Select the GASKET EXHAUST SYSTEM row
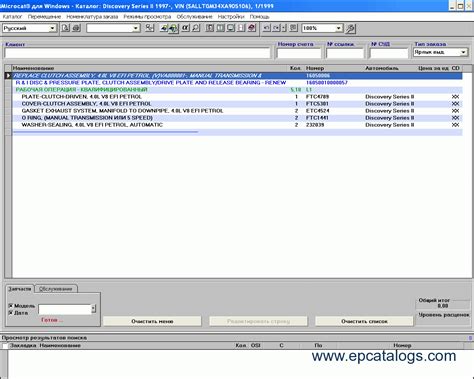 (x=237, y=111)
